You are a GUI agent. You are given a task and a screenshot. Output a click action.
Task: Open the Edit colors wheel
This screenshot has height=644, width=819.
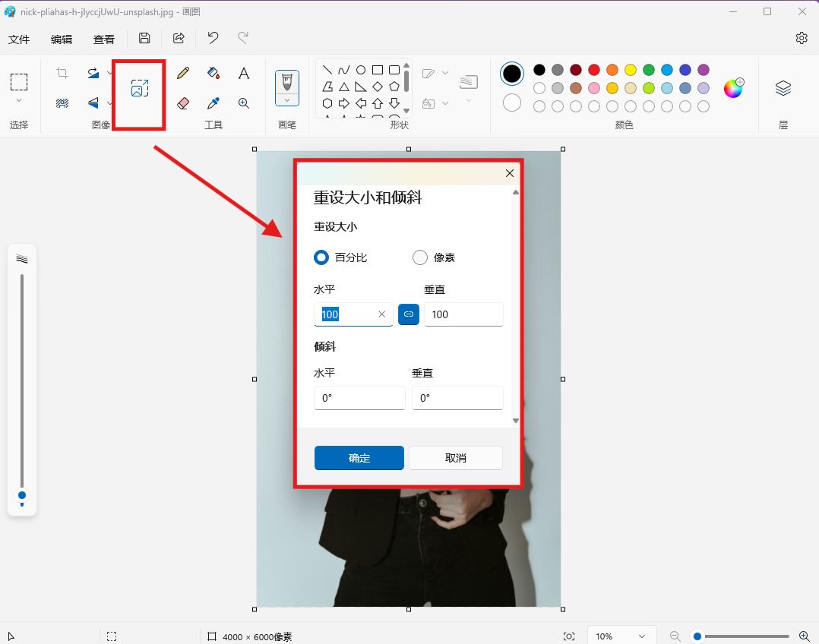coord(733,88)
